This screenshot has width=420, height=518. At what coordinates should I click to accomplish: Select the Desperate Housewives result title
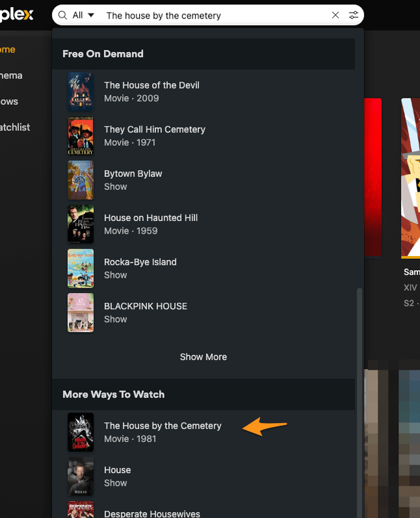tap(152, 513)
